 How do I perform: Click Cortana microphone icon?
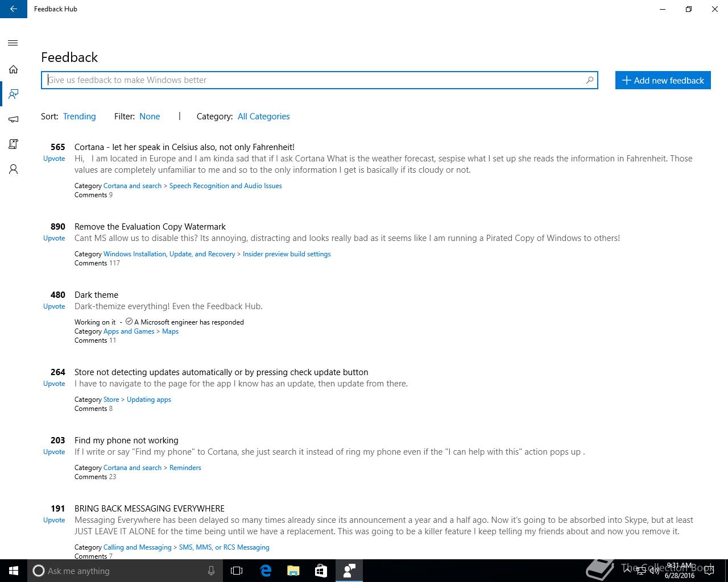(x=211, y=571)
